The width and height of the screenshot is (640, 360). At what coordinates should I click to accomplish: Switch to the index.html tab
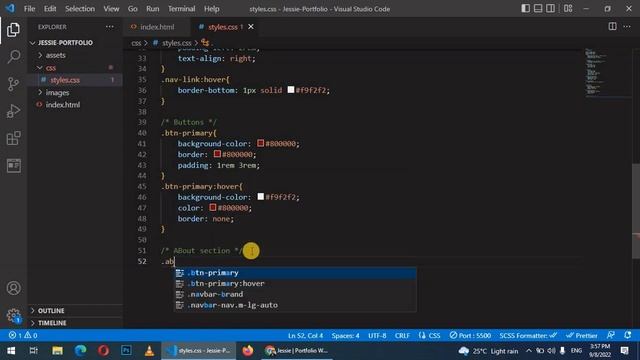pyautogui.click(x=157, y=27)
